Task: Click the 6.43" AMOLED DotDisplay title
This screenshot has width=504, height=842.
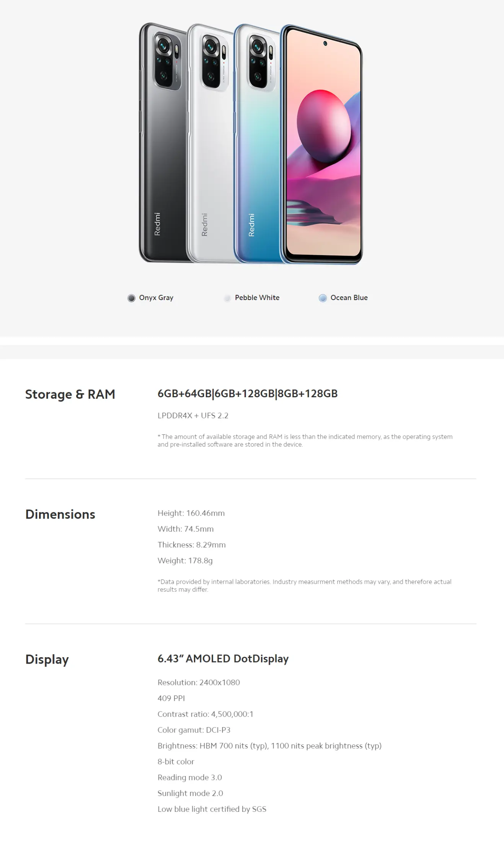Action: (223, 659)
